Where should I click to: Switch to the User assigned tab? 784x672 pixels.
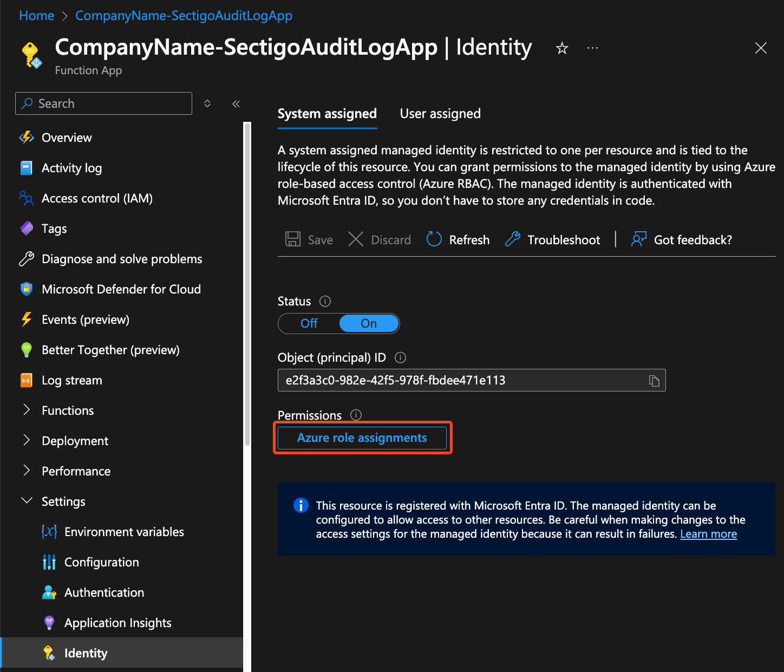[440, 114]
